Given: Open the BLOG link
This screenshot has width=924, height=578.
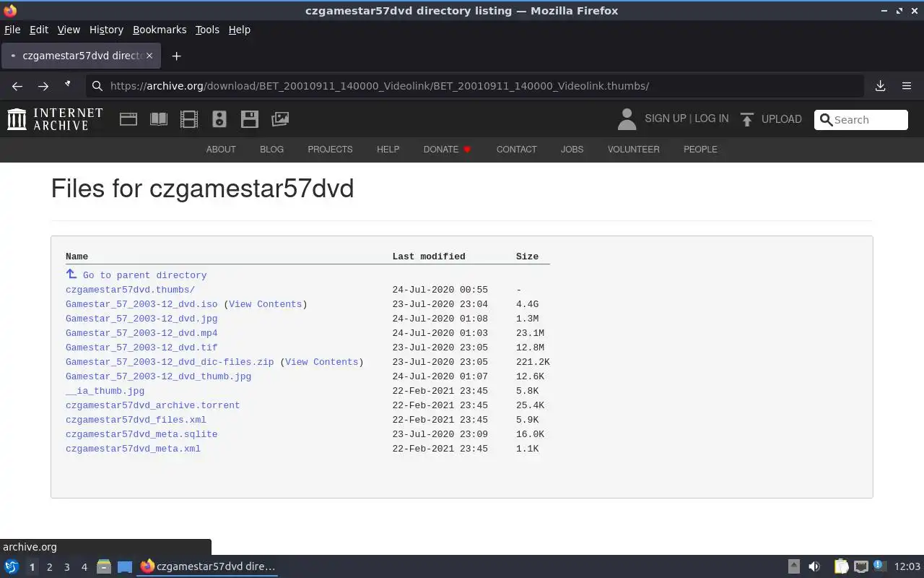Looking at the screenshot, I should click(271, 150).
